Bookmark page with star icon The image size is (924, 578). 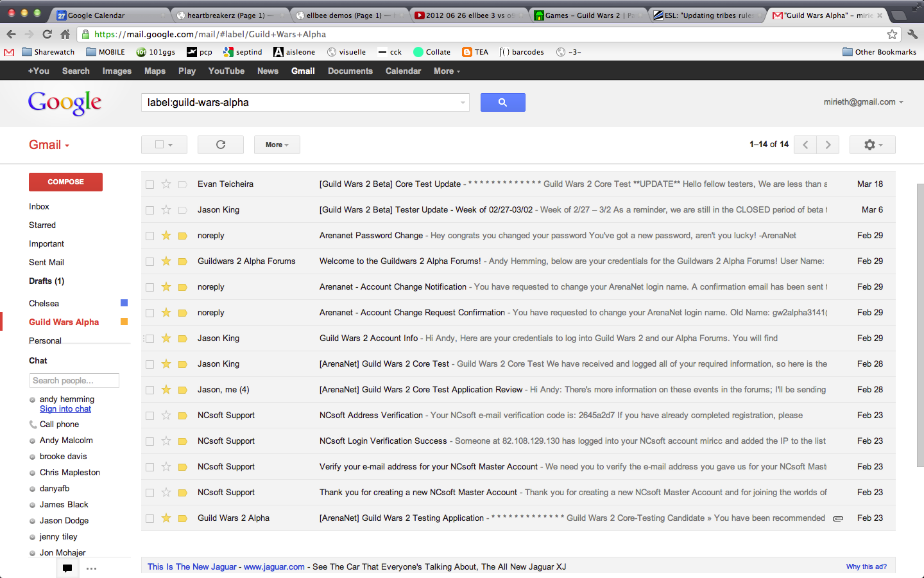click(x=892, y=34)
